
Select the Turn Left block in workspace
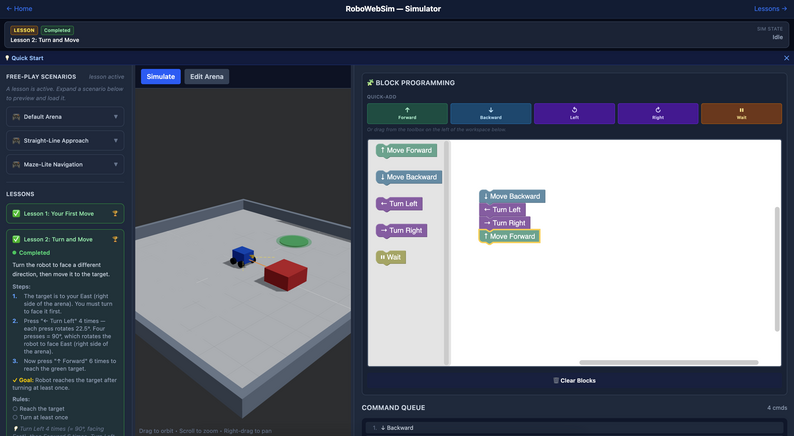click(x=502, y=210)
